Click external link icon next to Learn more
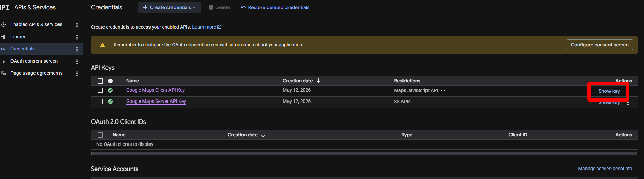The height and width of the screenshot is (179, 644). [x=219, y=27]
